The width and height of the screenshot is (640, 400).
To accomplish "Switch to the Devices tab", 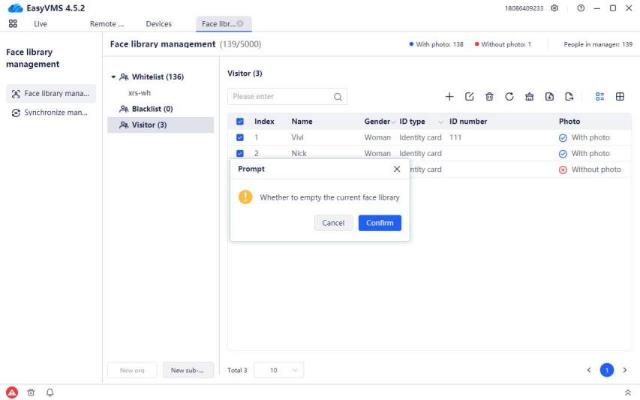I will coord(158,23).
